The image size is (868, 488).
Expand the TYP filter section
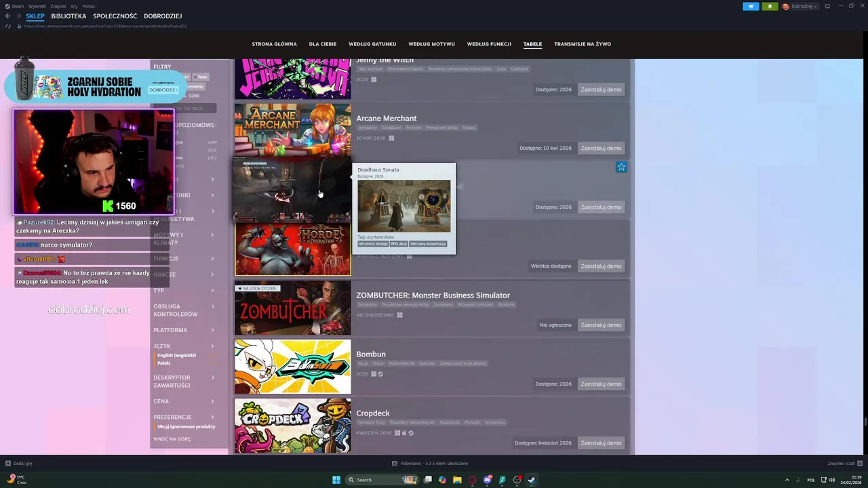coord(184,291)
